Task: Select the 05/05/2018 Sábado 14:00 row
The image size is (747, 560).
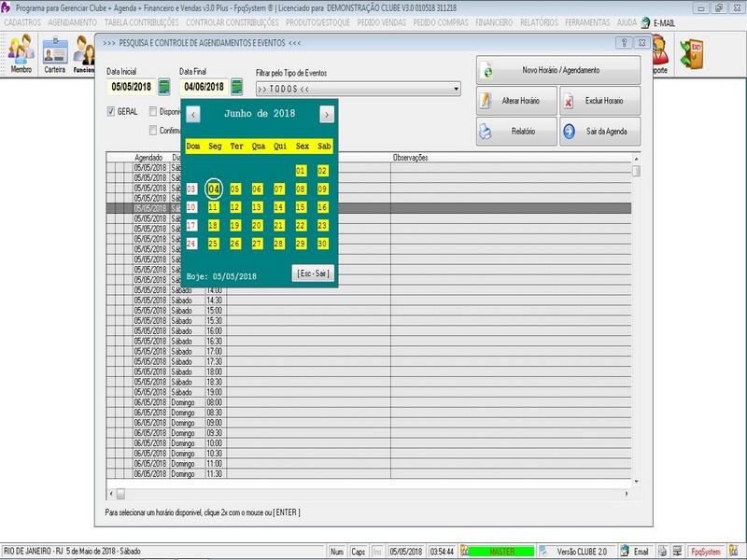Action: [x=369, y=290]
